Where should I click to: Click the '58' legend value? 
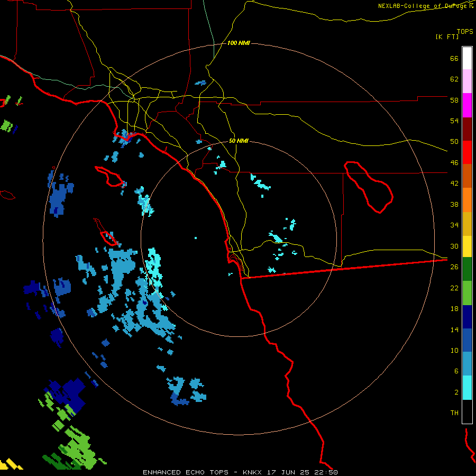454,100
